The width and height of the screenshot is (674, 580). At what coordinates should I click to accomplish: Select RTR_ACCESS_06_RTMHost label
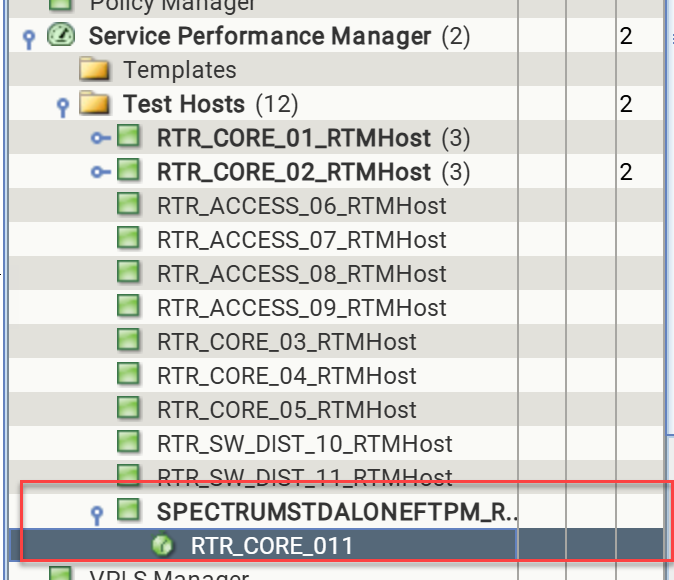(302, 206)
